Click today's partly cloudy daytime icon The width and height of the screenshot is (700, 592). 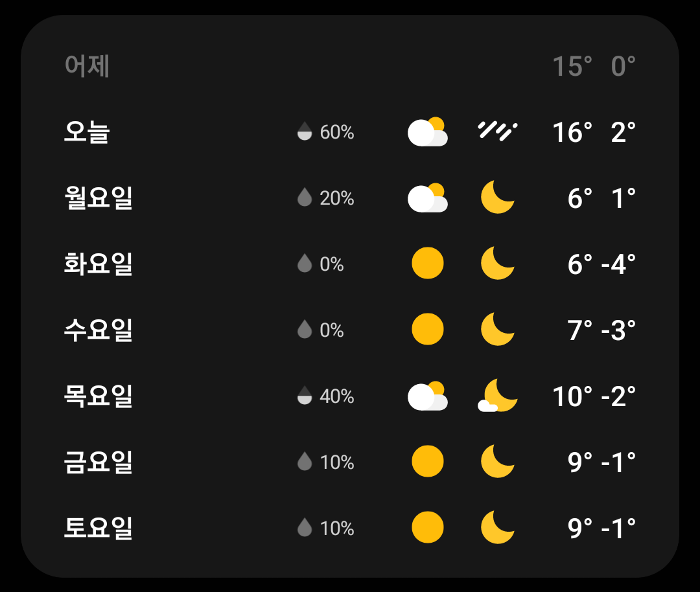point(428,132)
